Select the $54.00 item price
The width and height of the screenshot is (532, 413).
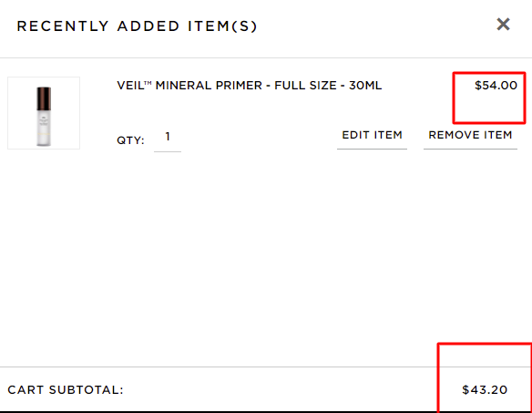(496, 86)
